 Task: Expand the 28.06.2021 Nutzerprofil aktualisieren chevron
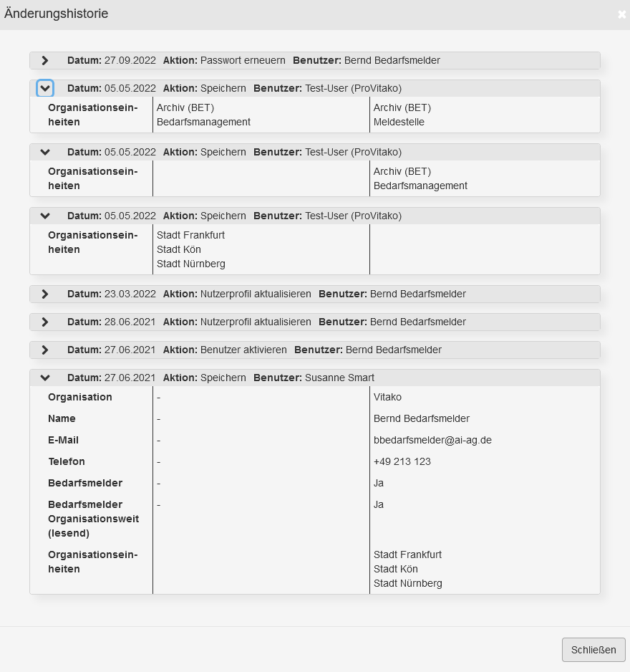pos(45,322)
